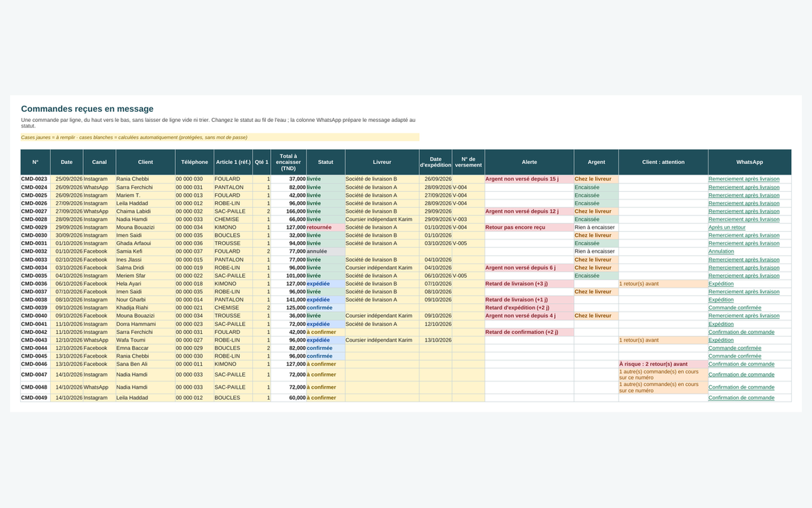Screen dimensions: 812x508
Task: Select the 'Client : attention' header
Action: pyautogui.click(x=663, y=162)
